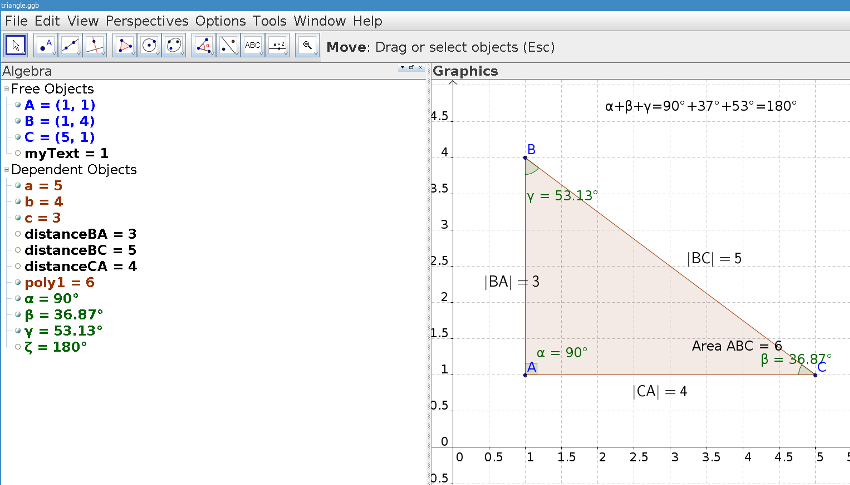Viewport: 850px width, 485px height.
Task: Open the File menu
Action: [16, 21]
